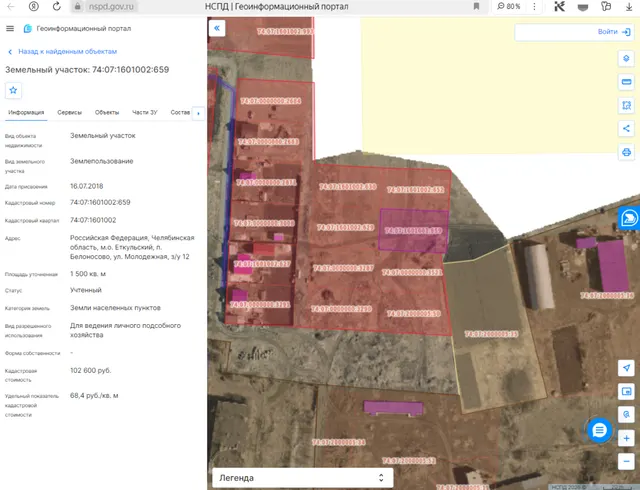This screenshot has width=640, height=490.
Task: Go back with browser back arrow
Action: (x=11, y=6)
